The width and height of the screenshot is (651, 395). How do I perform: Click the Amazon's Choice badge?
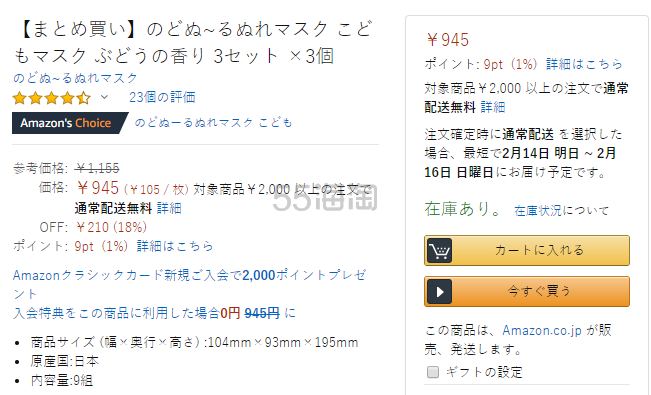click(69, 123)
